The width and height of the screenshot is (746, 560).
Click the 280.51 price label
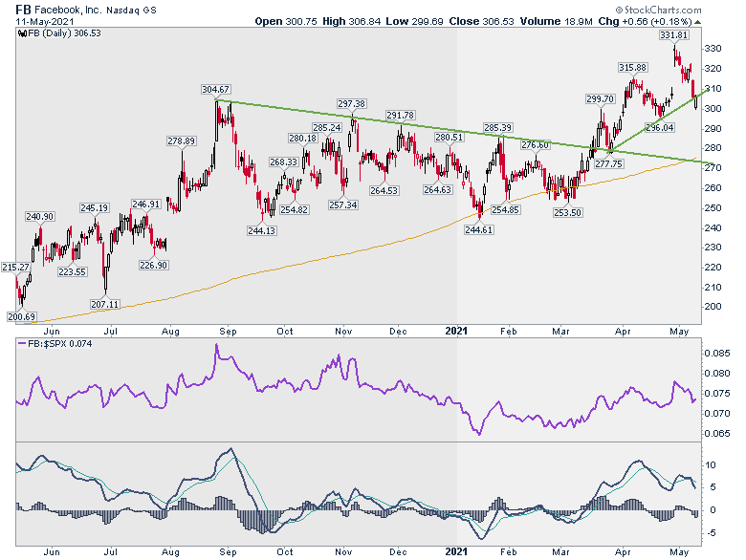pyautogui.click(x=450, y=138)
